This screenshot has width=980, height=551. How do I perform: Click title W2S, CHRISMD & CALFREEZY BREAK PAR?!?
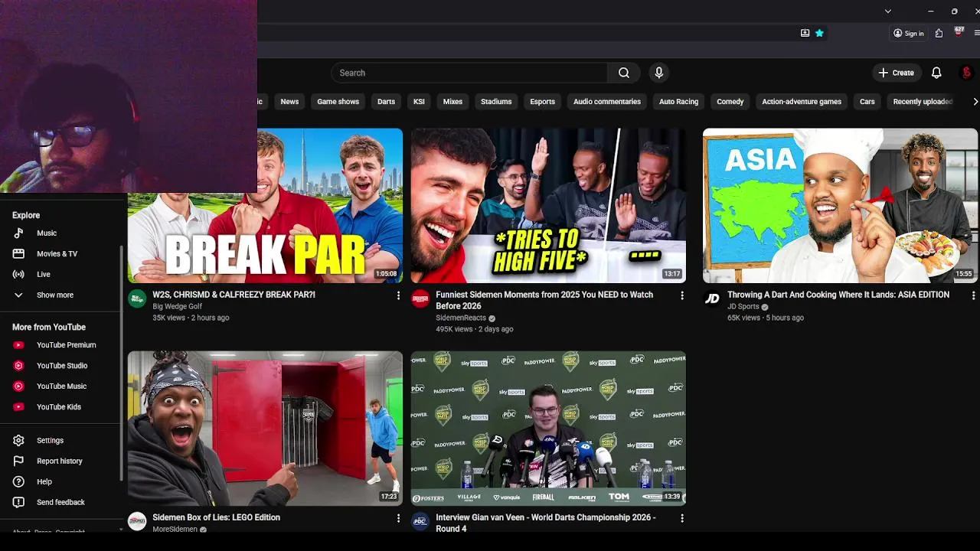coord(234,295)
